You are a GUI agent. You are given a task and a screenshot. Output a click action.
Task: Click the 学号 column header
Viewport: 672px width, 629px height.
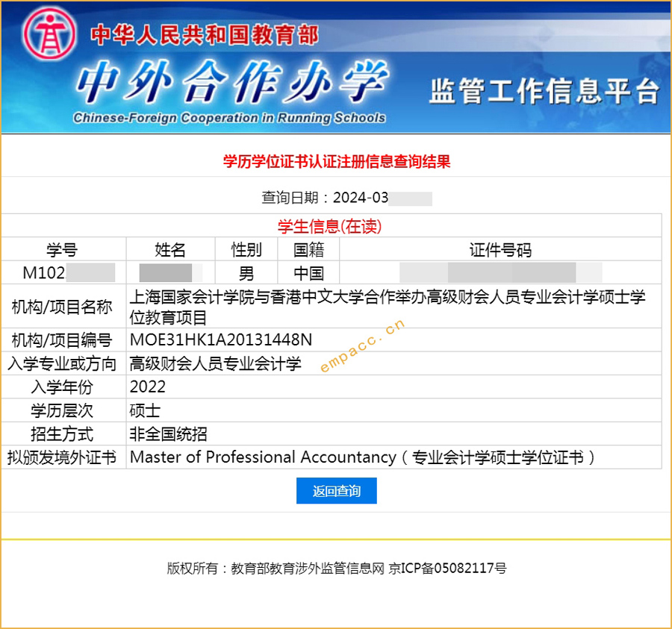62,250
